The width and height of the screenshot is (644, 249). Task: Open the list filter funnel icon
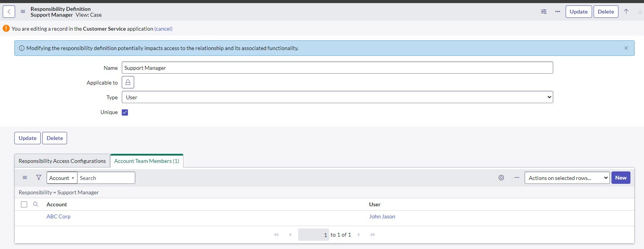coord(39,178)
